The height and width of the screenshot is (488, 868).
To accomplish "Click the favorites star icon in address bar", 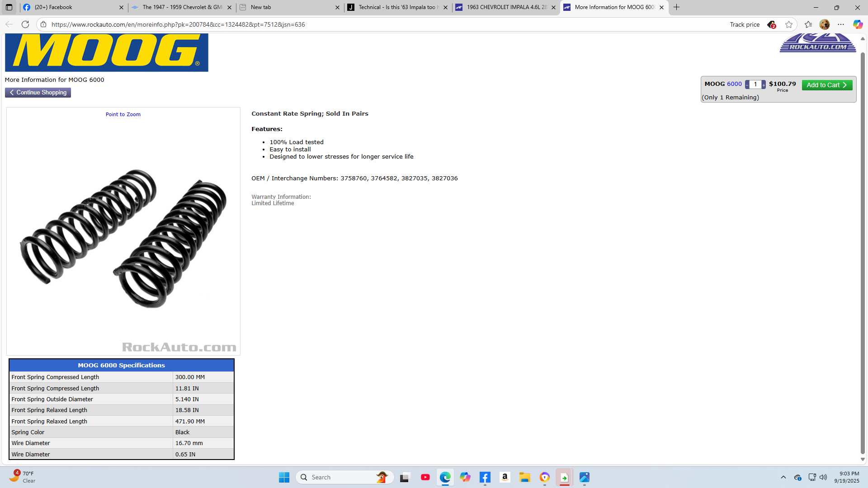I will pos(789,24).
